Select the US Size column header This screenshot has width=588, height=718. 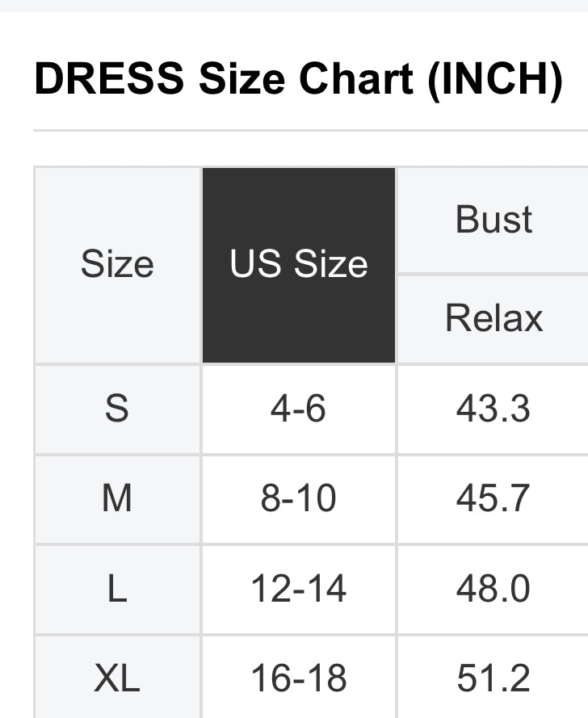299,265
